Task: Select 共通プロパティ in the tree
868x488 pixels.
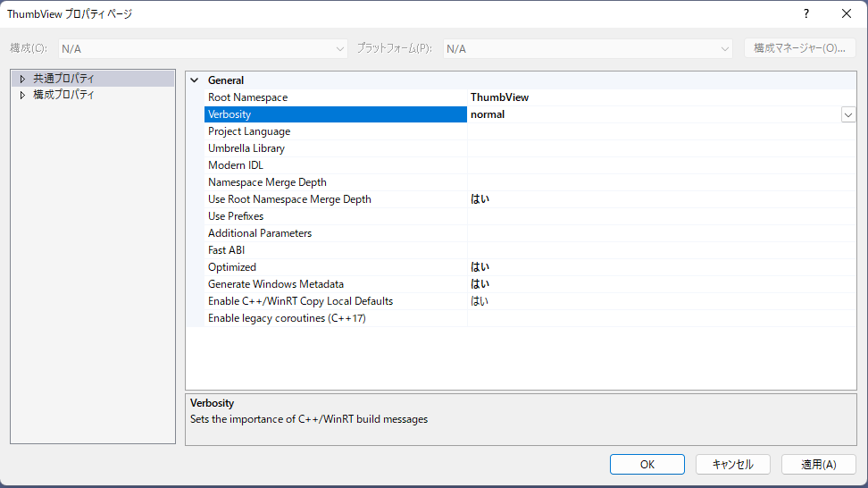Action: pyautogui.click(x=63, y=79)
